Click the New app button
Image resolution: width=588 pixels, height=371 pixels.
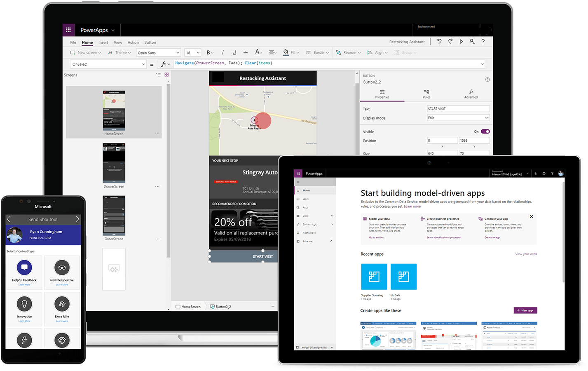click(525, 310)
